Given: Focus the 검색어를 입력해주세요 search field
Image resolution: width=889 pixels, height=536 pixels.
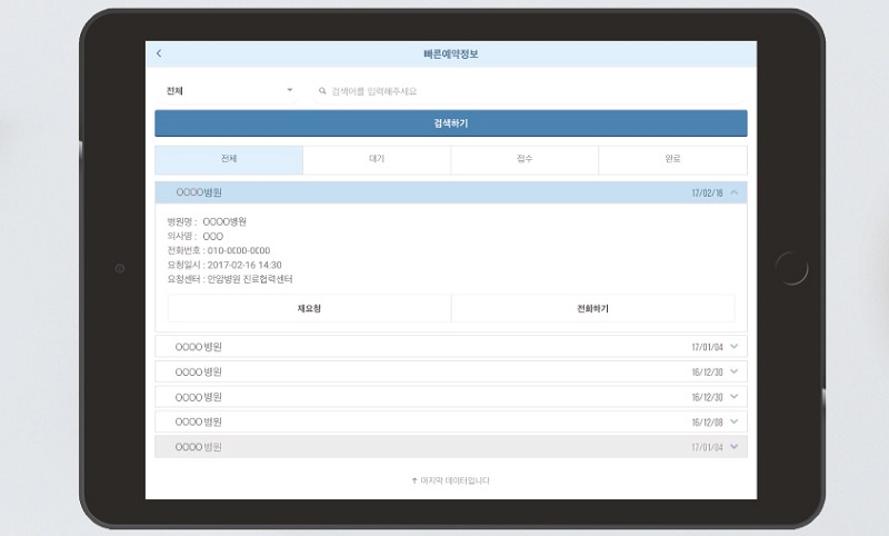Looking at the screenshot, I should (530, 91).
